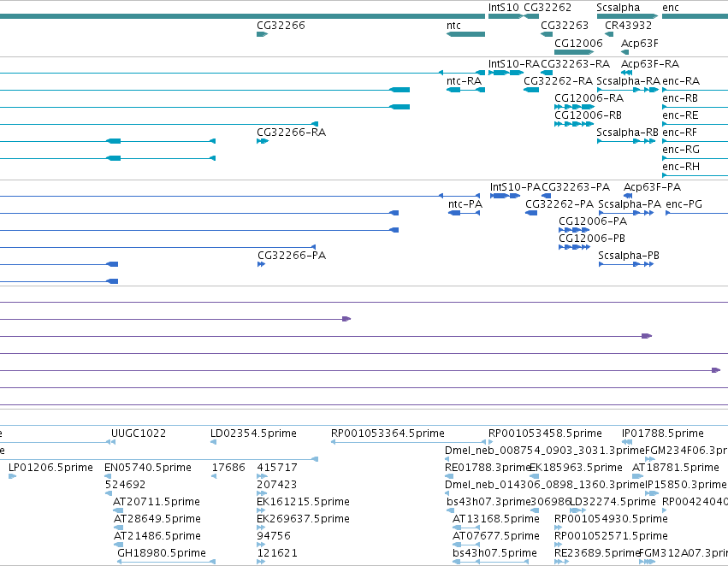Select the Scsalpha gene label

coord(618,8)
